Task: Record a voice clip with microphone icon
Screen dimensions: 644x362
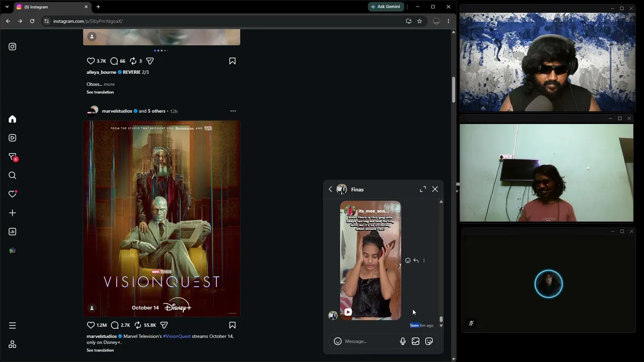Action: [403, 341]
